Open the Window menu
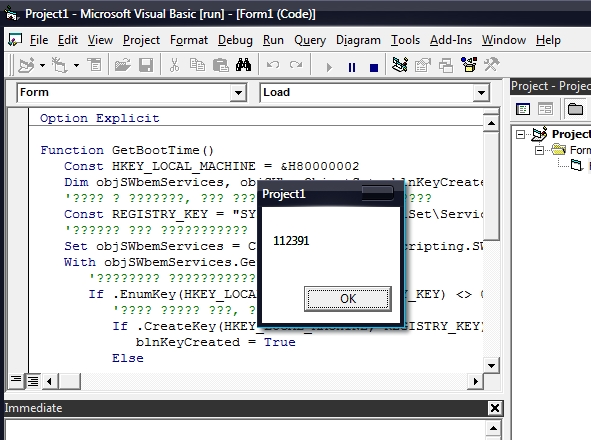The height and width of the screenshot is (440, 591). point(504,40)
